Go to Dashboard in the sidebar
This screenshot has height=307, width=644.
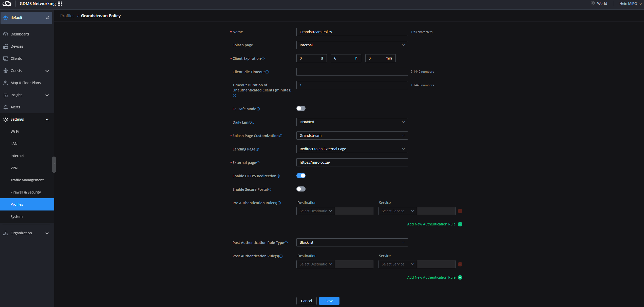click(x=20, y=34)
